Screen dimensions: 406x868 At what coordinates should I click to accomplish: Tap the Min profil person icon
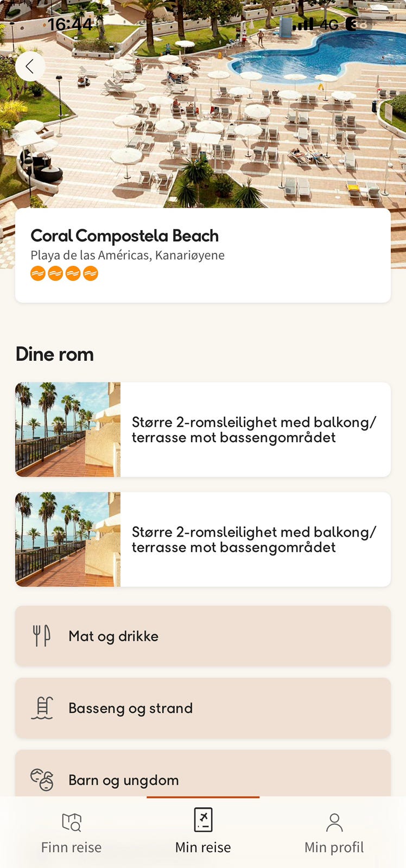click(334, 822)
